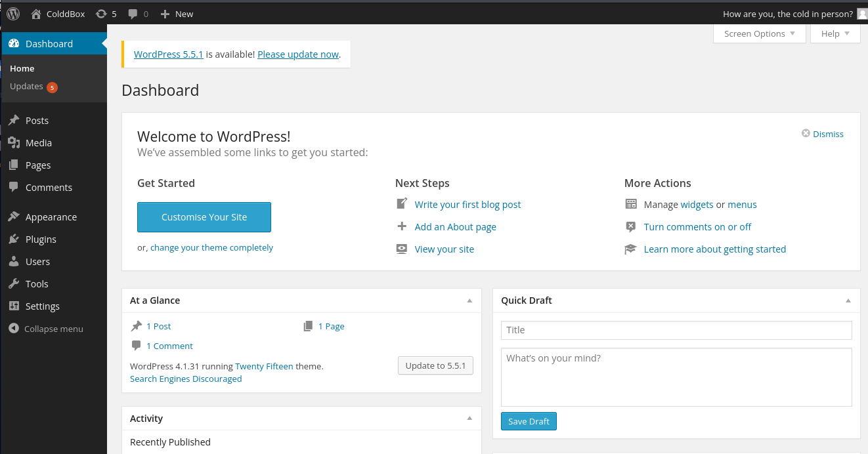868x454 pixels.
Task: Follow the Please update now link
Action: tap(298, 54)
